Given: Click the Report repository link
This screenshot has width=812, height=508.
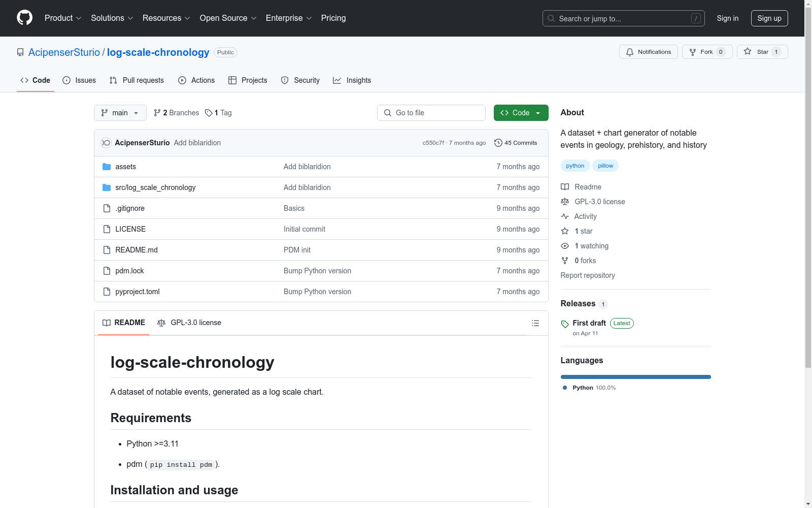Looking at the screenshot, I should click(588, 275).
